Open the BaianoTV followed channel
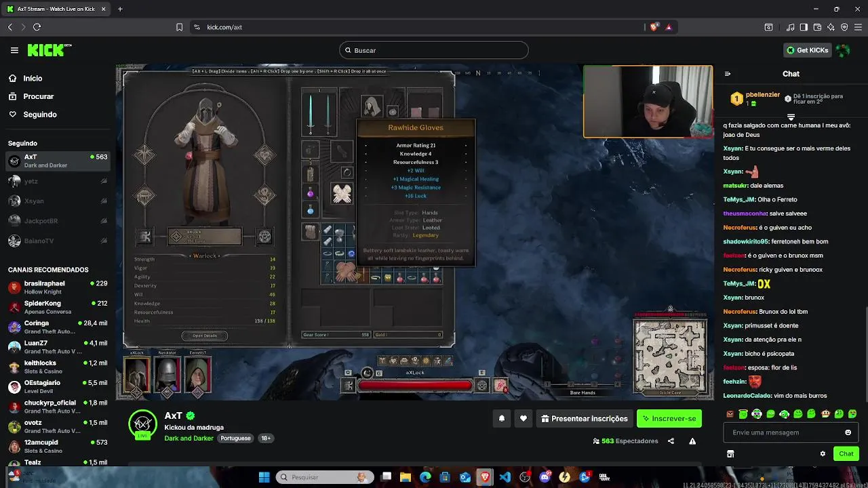Viewport: 868px width, 488px height. [x=58, y=241]
